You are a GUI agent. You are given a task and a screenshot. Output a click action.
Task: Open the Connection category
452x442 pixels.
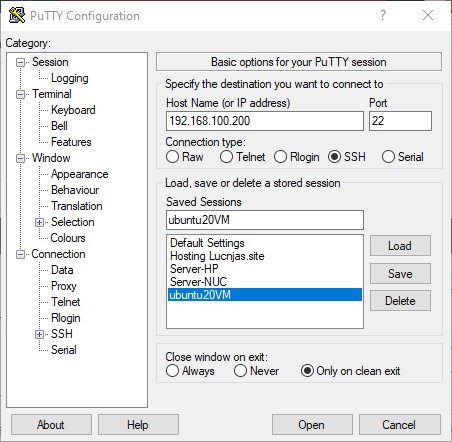pos(58,254)
